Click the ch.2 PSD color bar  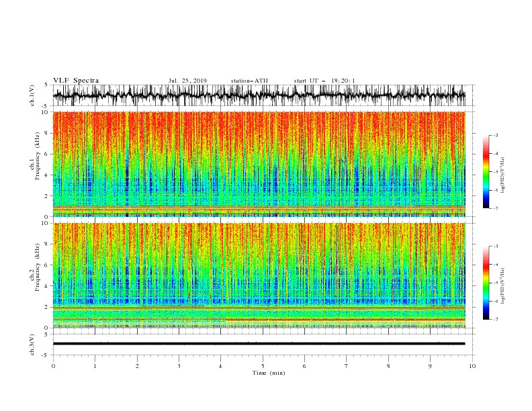[x=486, y=283]
